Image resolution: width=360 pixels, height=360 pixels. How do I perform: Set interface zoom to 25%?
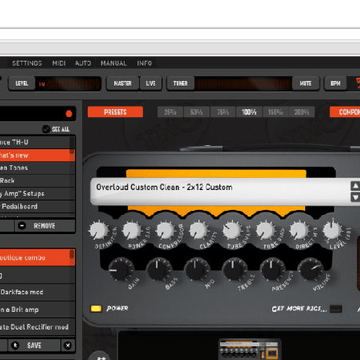pos(170,112)
